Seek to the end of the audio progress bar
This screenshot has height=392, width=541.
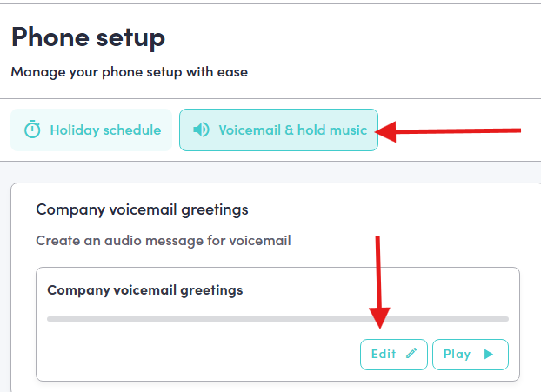pyautogui.click(x=506, y=319)
